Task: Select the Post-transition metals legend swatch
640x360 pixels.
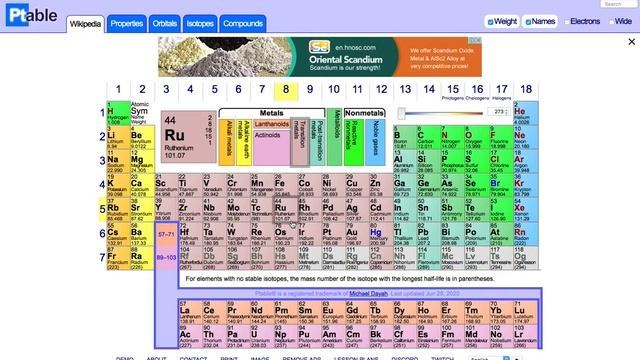Action: tap(318, 142)
